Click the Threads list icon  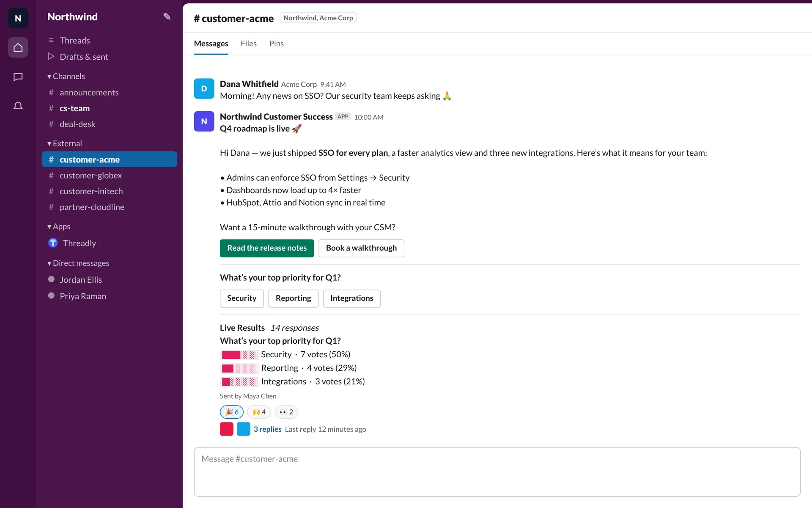tap(51, 40)
